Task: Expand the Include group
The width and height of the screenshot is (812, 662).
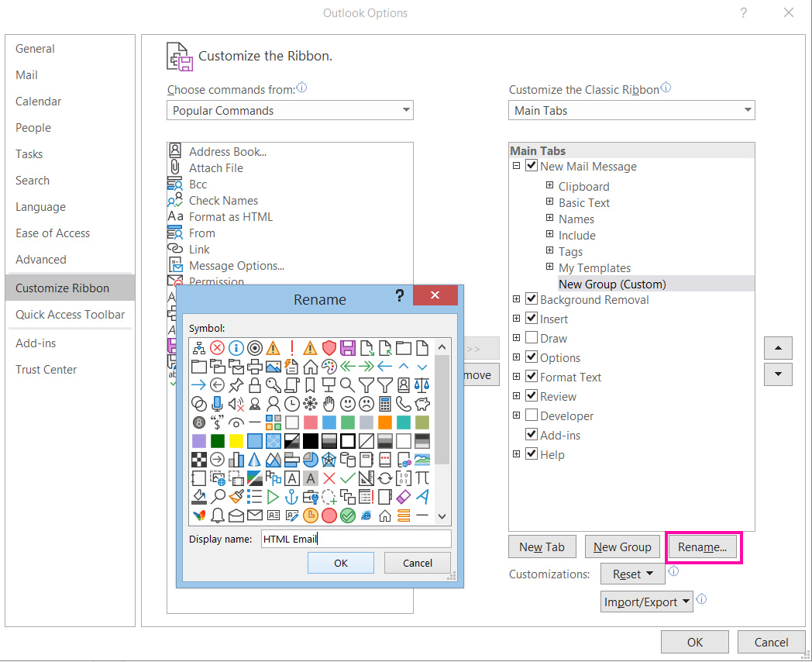Action: pos(549,234)
